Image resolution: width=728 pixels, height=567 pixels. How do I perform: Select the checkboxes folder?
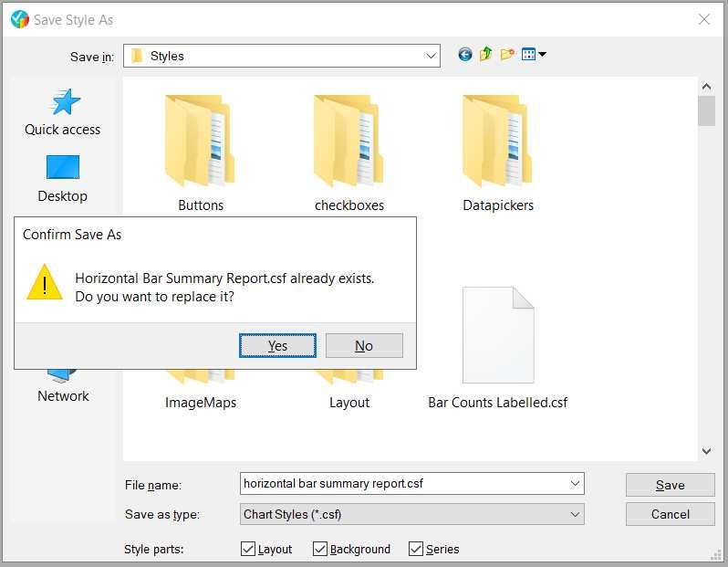[349, 153]
